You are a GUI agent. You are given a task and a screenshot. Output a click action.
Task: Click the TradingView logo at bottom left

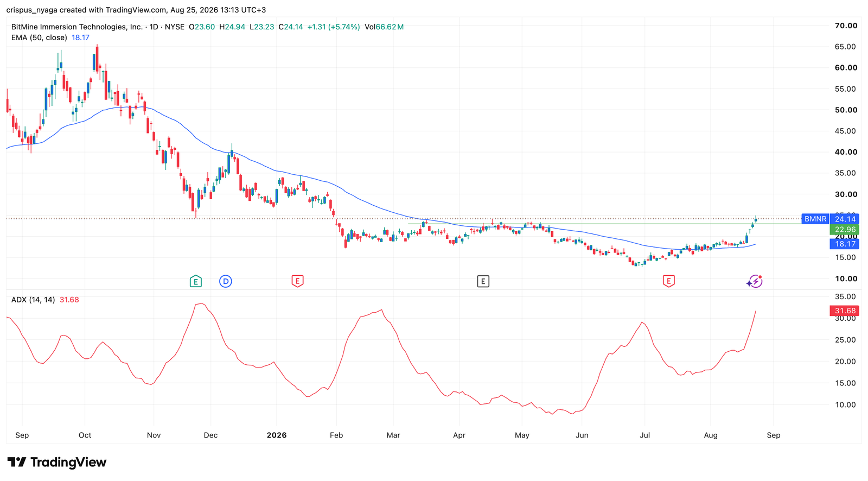57,463
